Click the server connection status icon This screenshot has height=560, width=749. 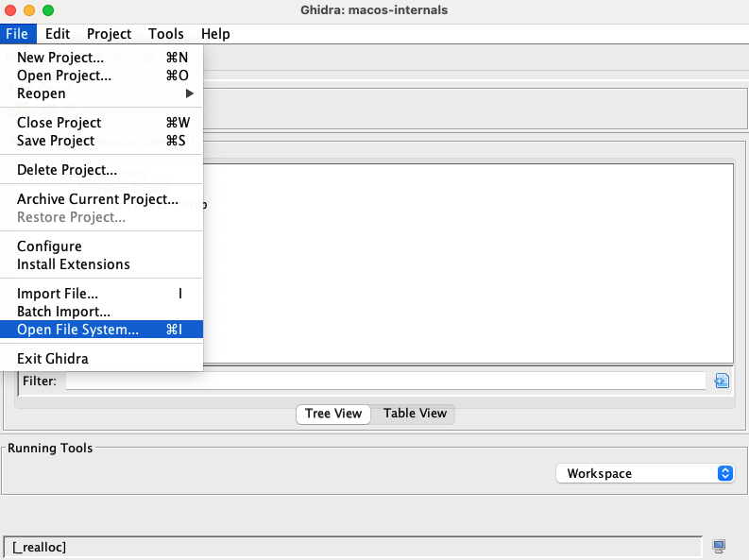point(719,546)
